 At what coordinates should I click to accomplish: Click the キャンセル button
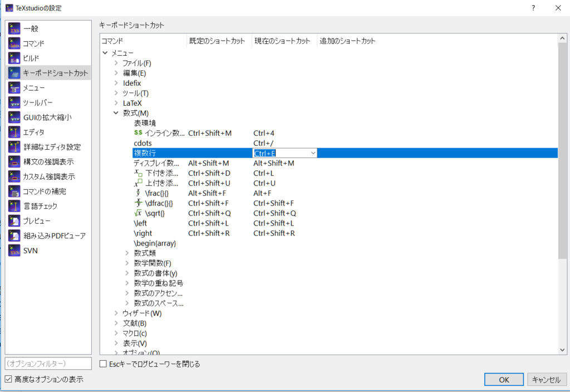coord(547,380)
